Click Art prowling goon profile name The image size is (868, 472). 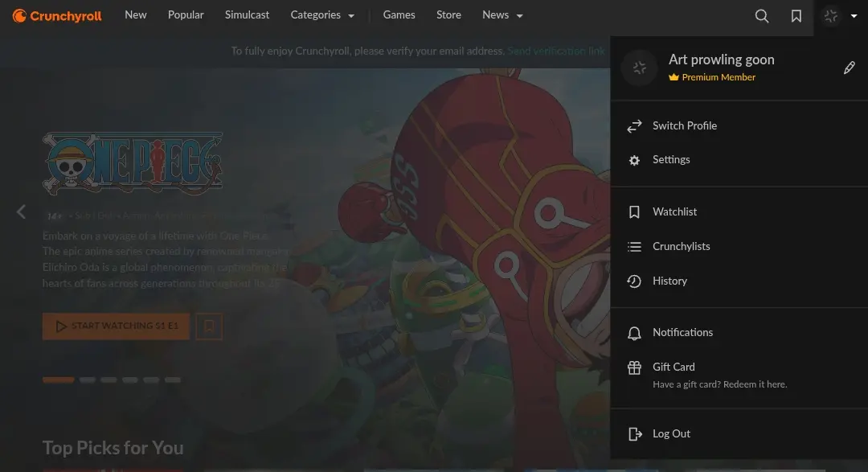(x=721, y=60)
